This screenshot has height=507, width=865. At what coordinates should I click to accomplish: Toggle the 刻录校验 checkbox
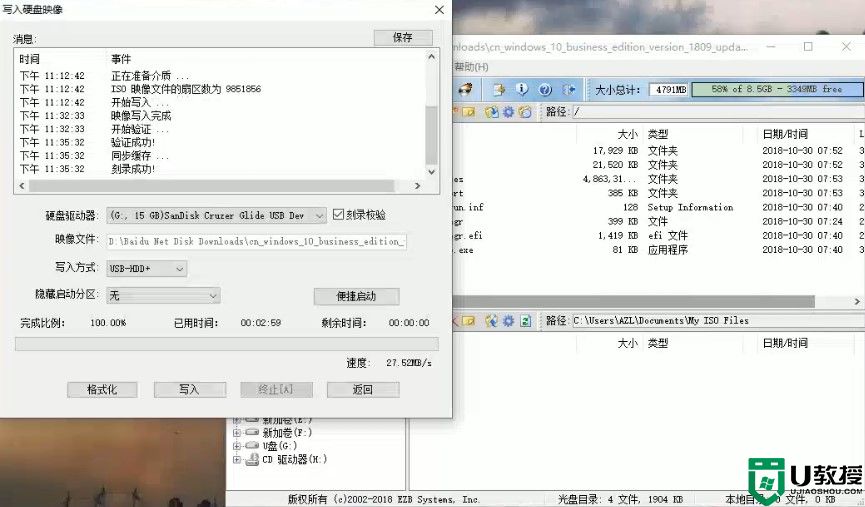click(x=338, y=215)
